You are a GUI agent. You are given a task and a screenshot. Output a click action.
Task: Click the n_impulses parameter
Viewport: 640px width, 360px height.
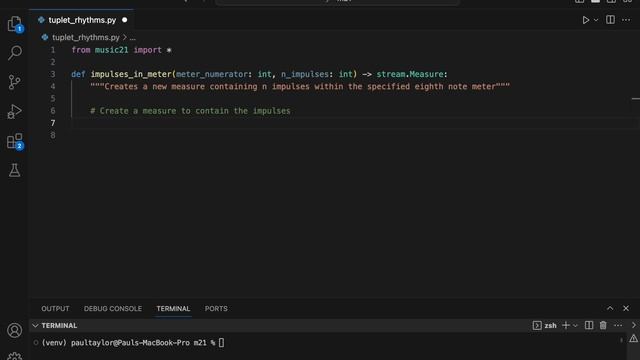[304, 74]
